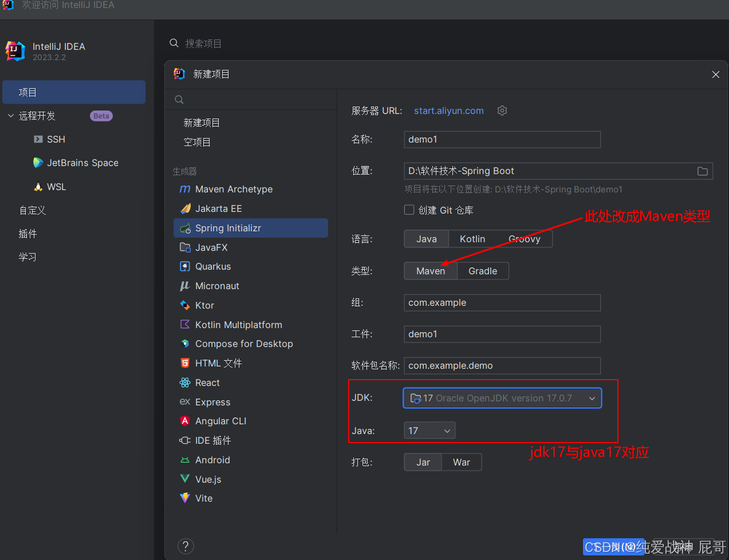This screenshot has height=560, width=729.
Task: Select Groovy as the language
Action: click(525, 239)
